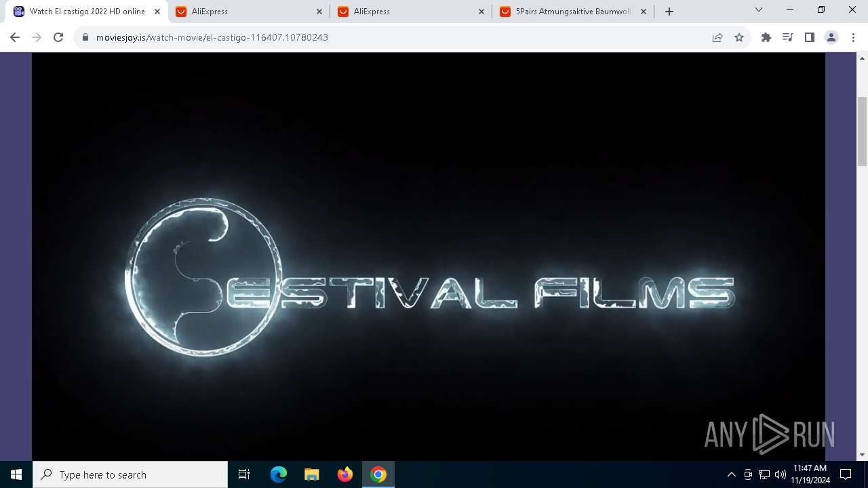The image size is (868, 488).
Task: Open a new tab with plus button
Action: [669, 12]
